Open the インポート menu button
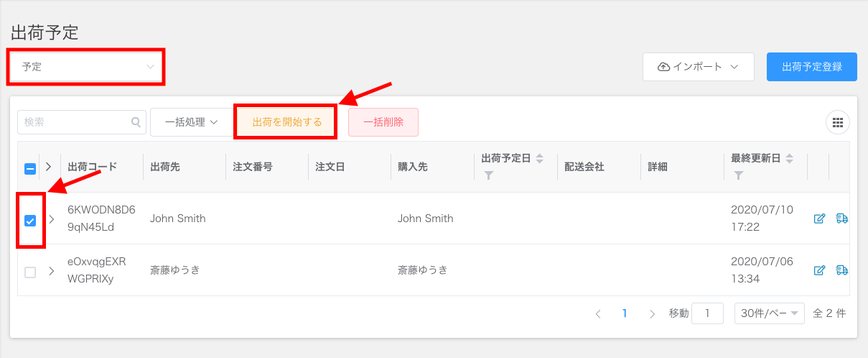Image resolution: width=868 pixels, height=358 pixels. click(x=699, y=67)
